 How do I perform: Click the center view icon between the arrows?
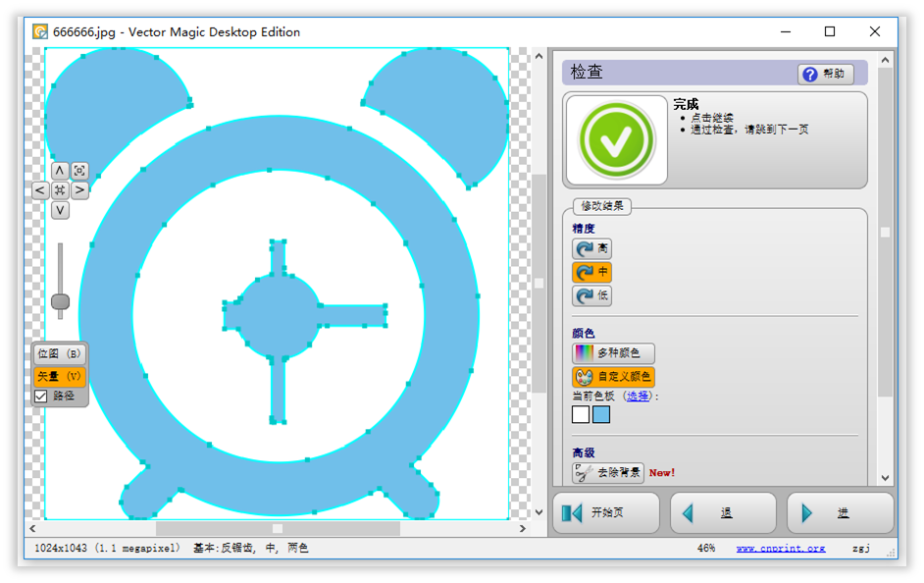(60, 190)
